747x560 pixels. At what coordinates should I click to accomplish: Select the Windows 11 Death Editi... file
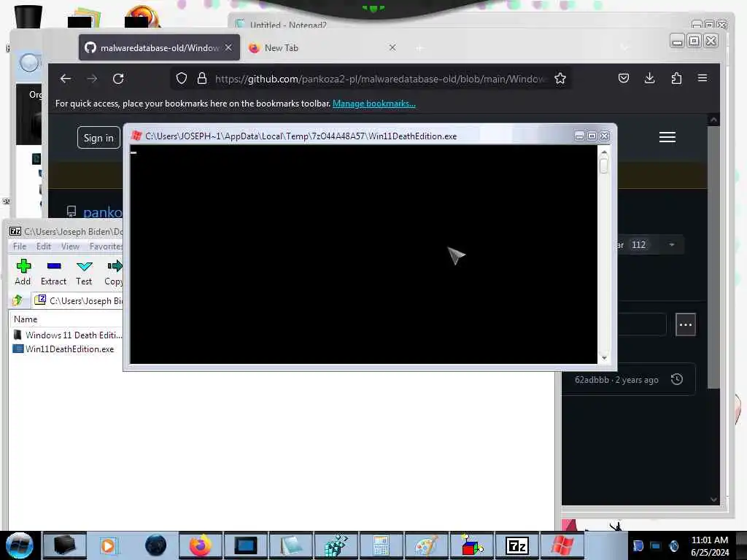67,335
